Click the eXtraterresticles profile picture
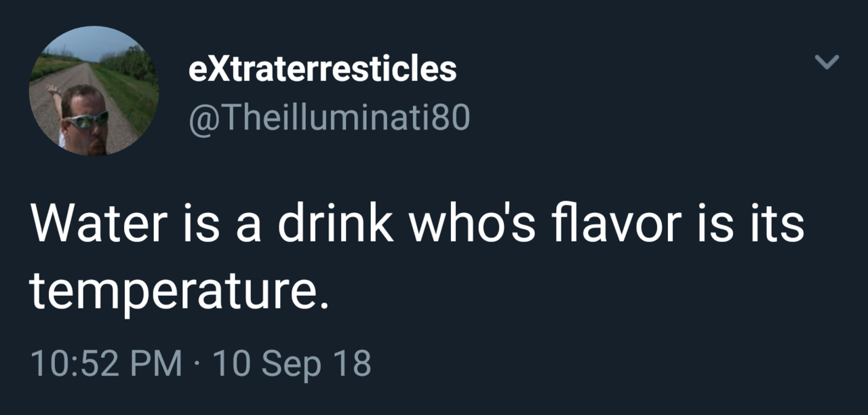 tap(94, 91)
